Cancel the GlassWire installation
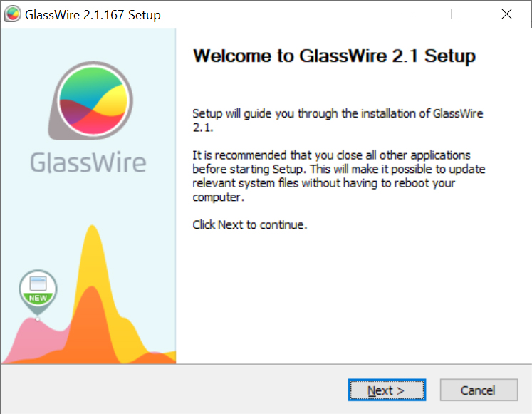The height and width of the screenshot is (414, 532). coord(479,390)
